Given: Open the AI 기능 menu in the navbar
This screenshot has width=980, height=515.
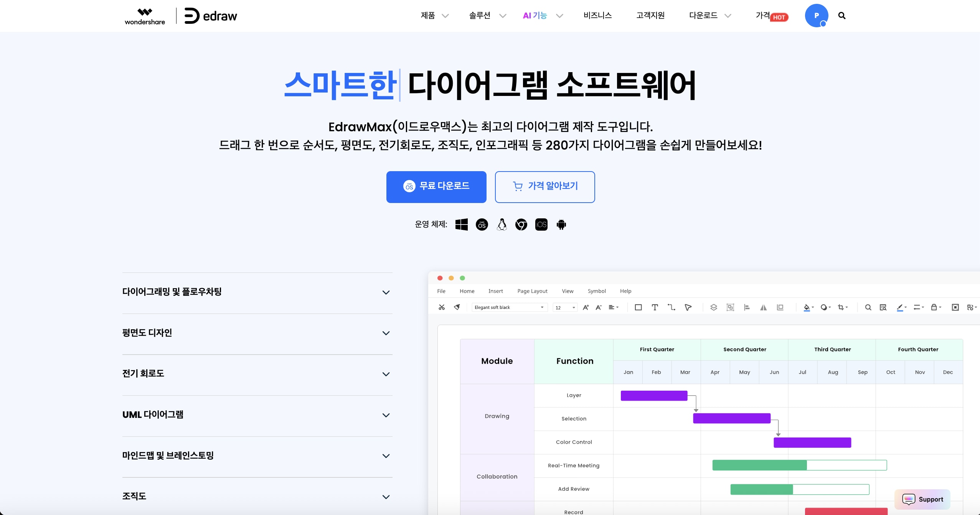Looking at the screenshot, I should pyautogui.click(x=535, y=15).
